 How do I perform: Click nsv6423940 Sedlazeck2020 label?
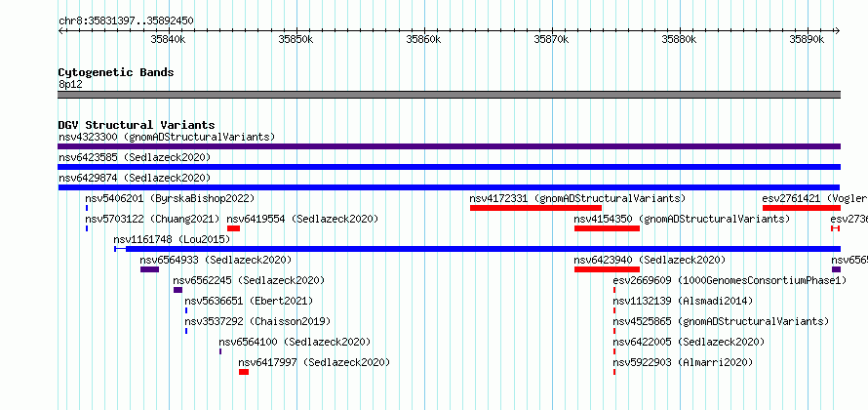click(x=650, y=260)
